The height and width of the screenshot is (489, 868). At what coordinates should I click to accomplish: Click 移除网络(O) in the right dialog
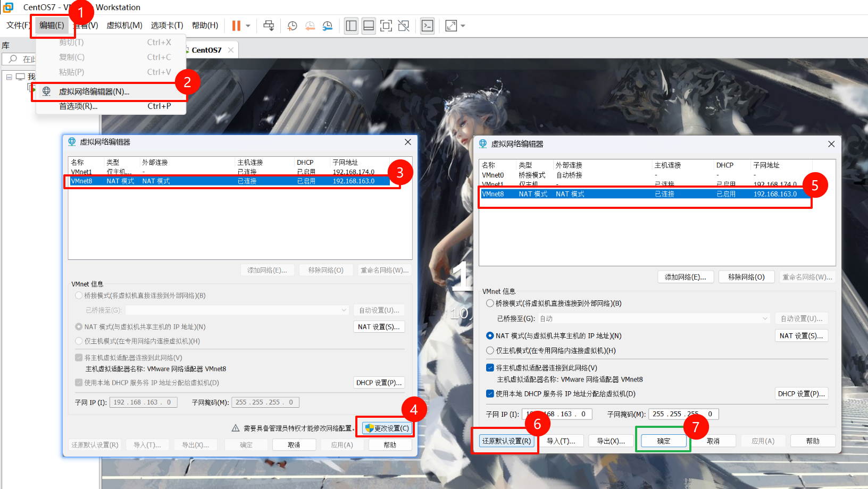click(x=746, y=277)
